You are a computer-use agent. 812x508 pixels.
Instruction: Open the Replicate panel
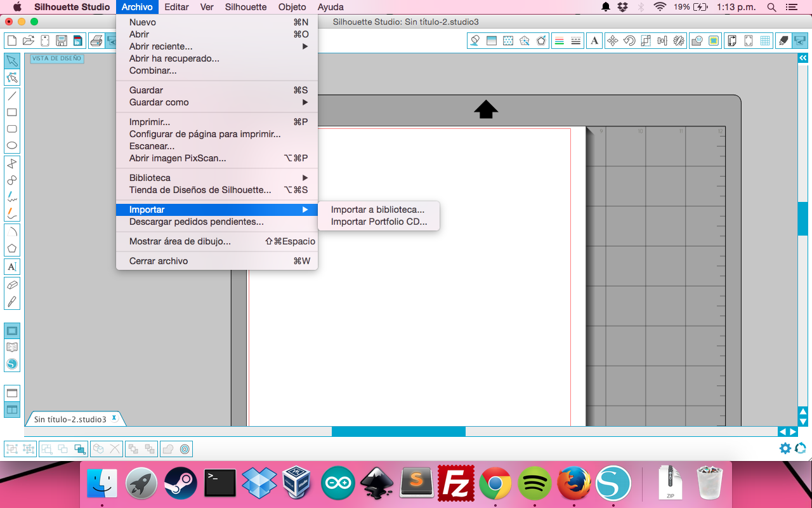[679, 41]
